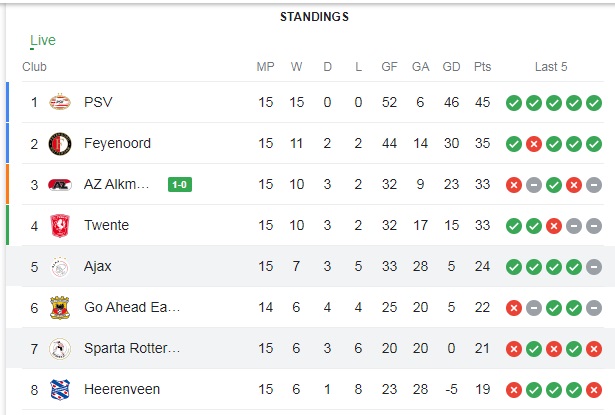The height and width of the screenshot is (415, 615).
Task: Switch to the Live tab
Action: (x=43, y=40)
